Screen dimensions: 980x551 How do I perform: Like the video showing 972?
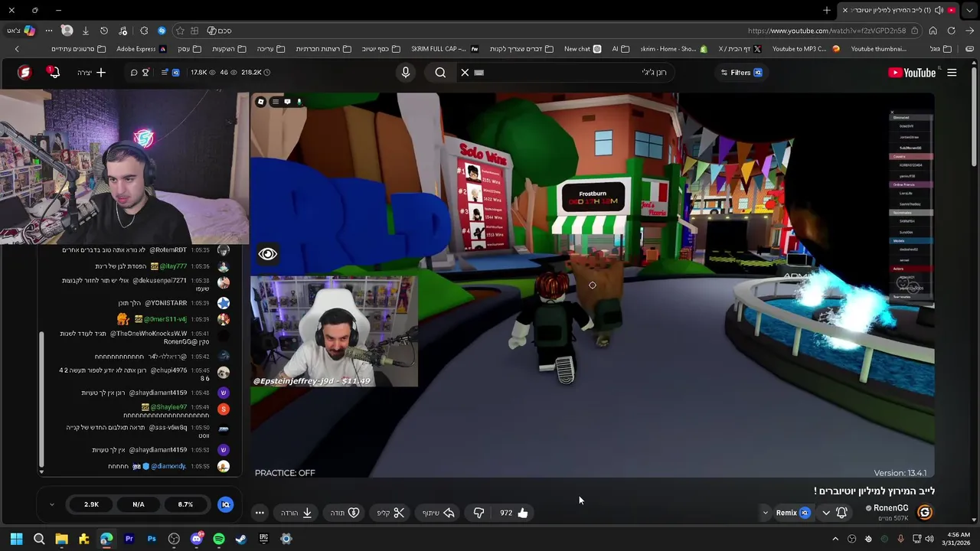[x=514, y=513]
